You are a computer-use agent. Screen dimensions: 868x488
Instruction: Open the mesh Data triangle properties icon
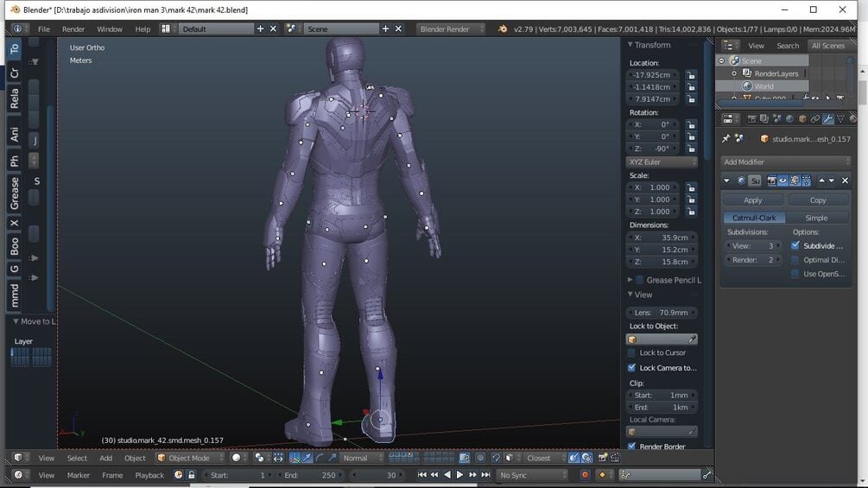pyautogui.click(x=841, y=119)
